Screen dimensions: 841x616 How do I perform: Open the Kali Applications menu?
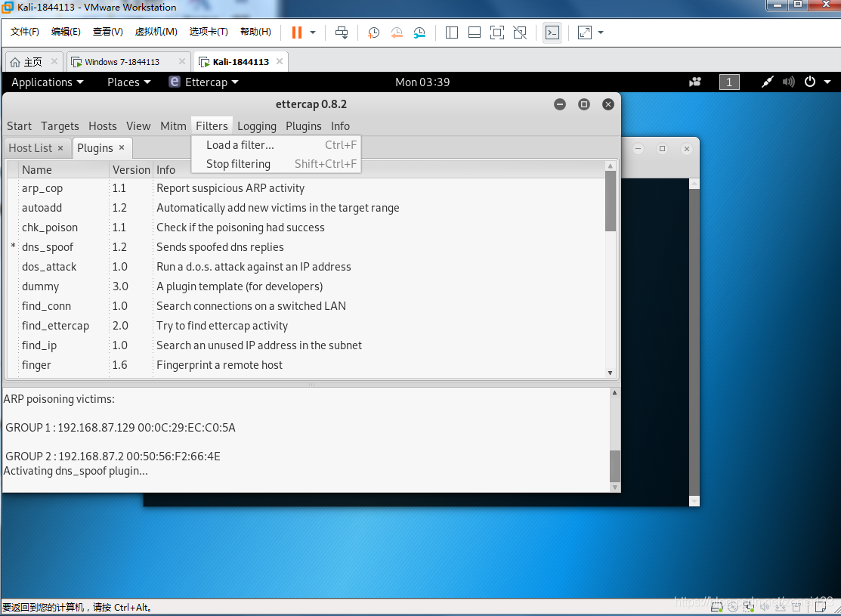[x=48, y=82]
